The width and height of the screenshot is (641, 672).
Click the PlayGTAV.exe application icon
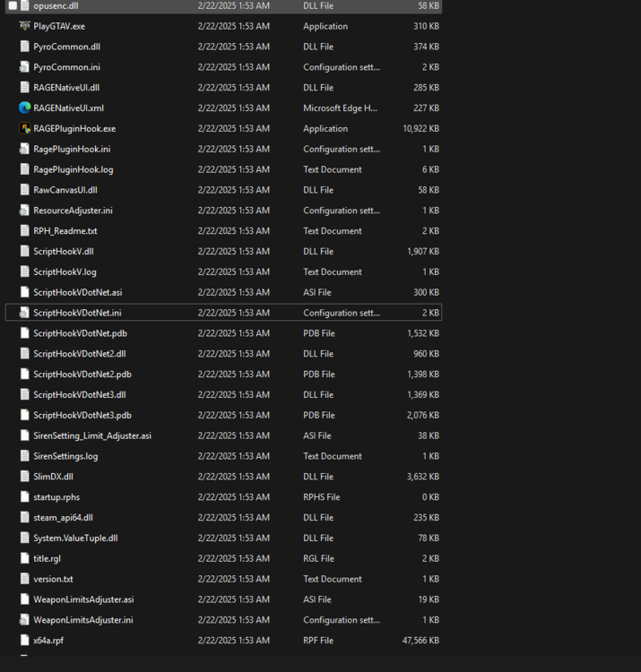[25, 26]
